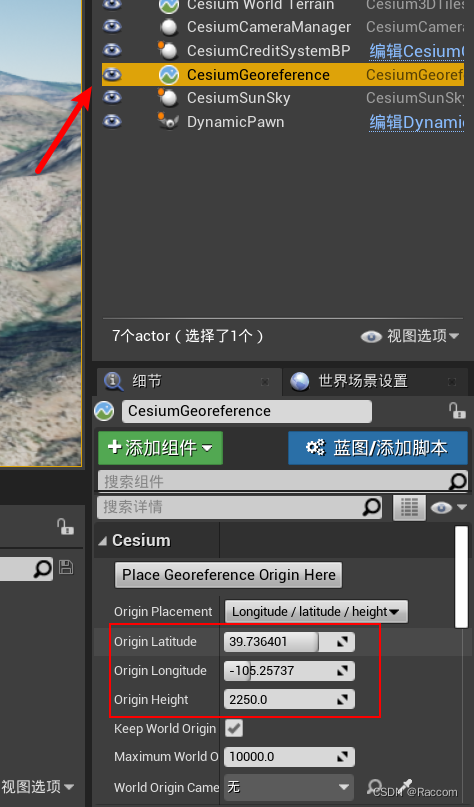474x807 pixels.
Task: Click CesiumSunSky actor type icon
Action: point(168,98)
